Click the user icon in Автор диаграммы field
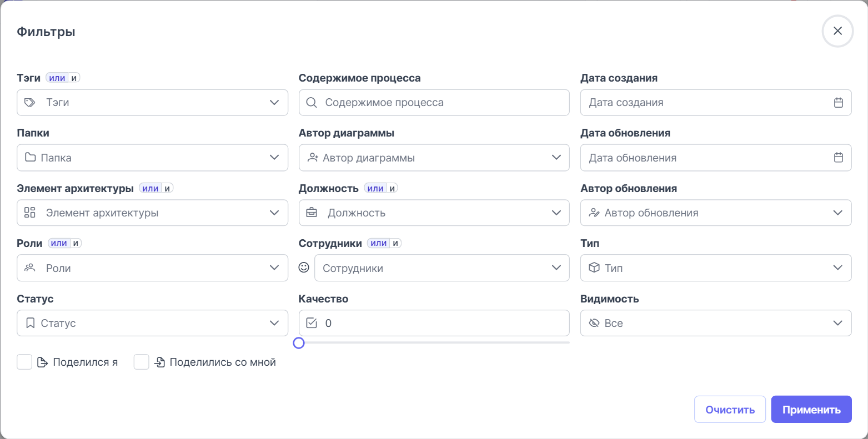The height and width of the screenshot is (439, 868). tap(313, 158)
